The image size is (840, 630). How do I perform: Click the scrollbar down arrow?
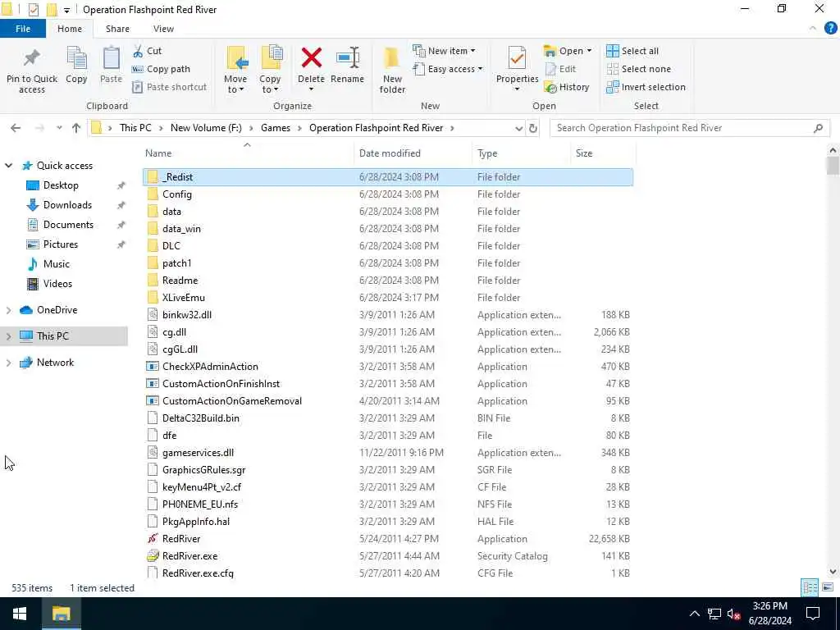point(833,571)
